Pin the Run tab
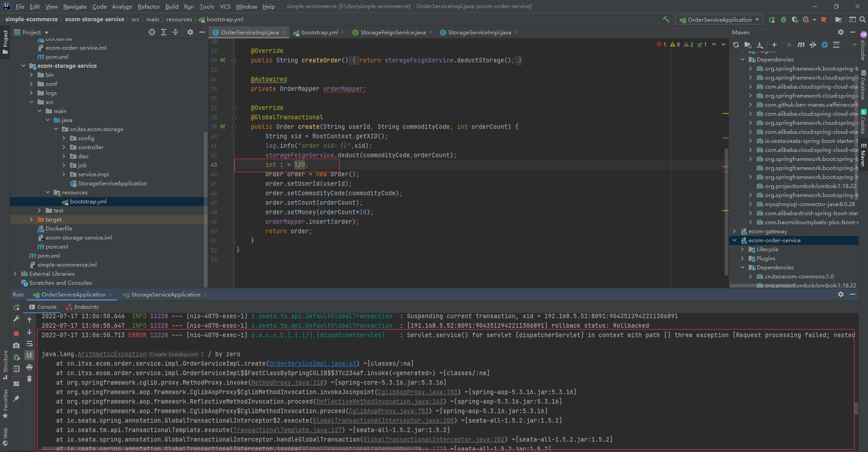This screenshot has width=868, height=452. [16, 399]
